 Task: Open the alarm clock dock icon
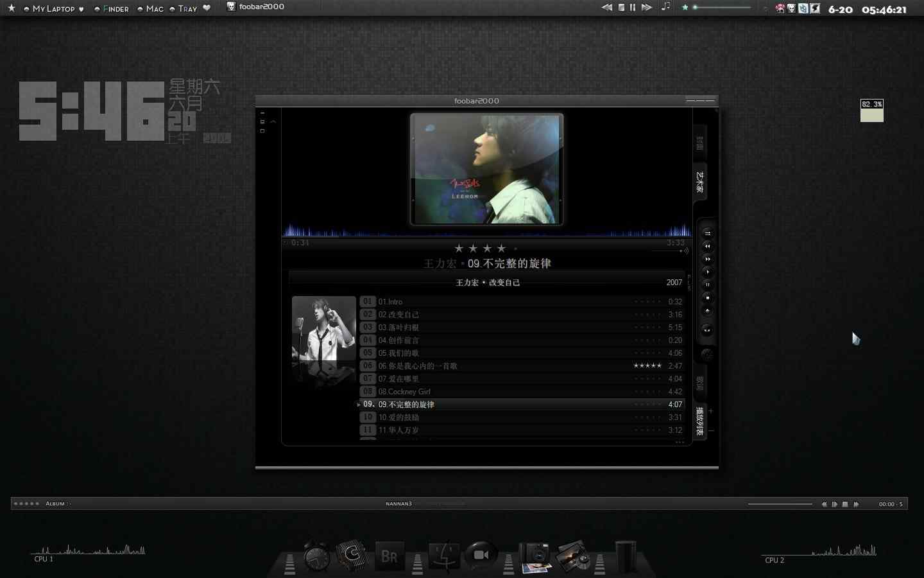pos(317,556)
